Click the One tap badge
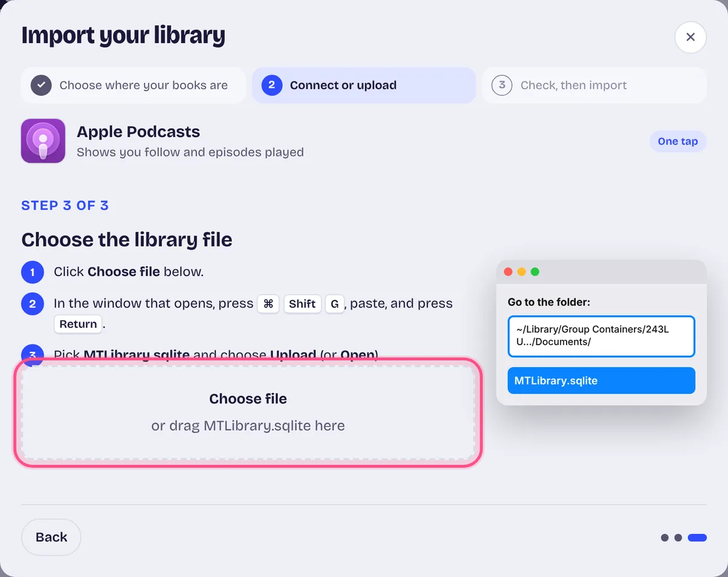Screen dimensions: 728x577 tap(678, 141)
